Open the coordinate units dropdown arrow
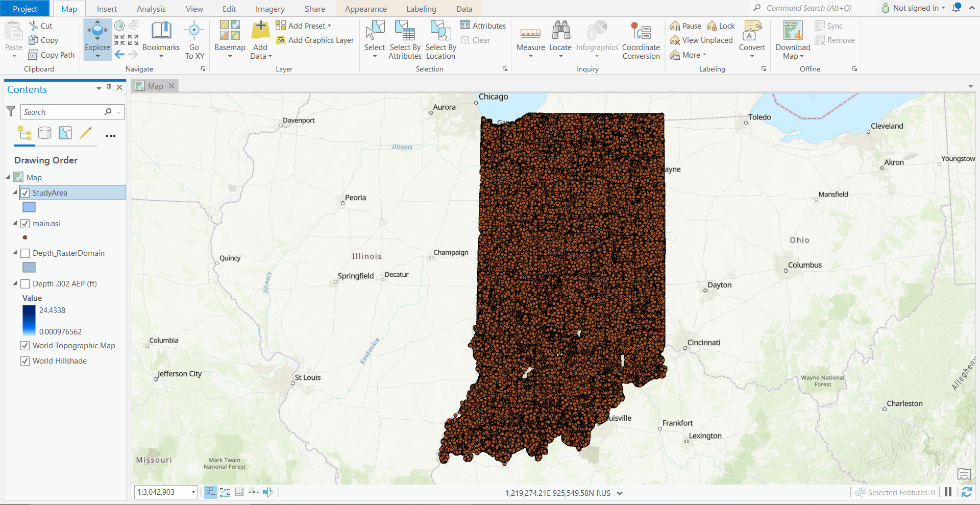This screenshot has width=980, height=505. (620, 493)
